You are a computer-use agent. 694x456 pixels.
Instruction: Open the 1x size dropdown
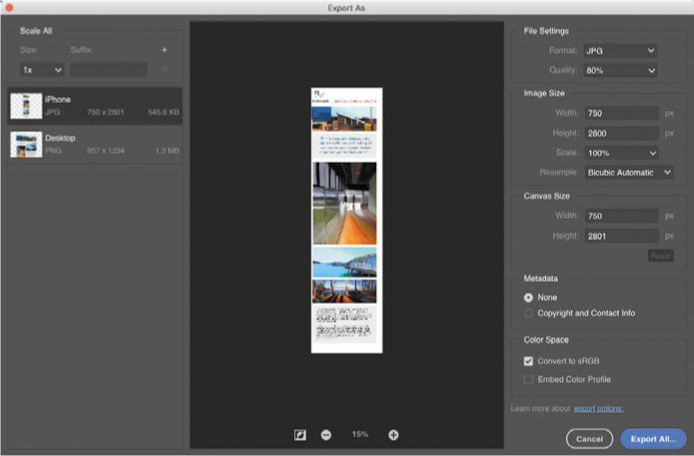click(x=42, y=70)
